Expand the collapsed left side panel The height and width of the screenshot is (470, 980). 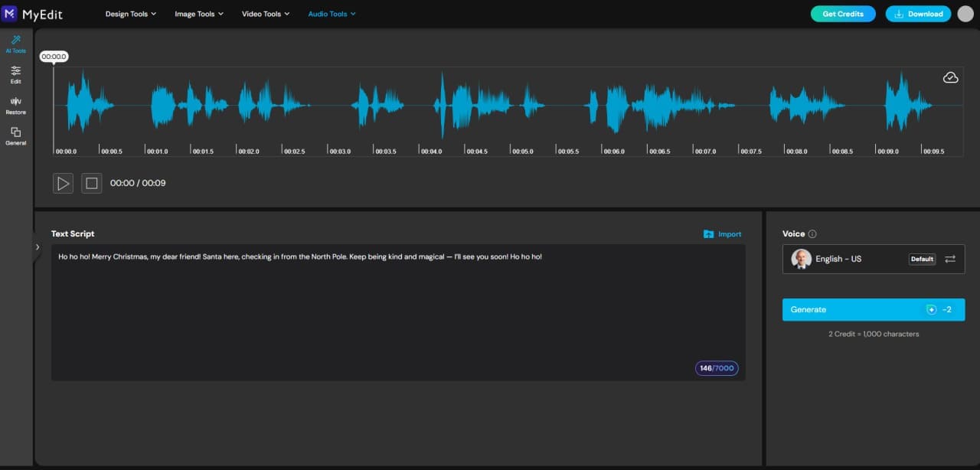[x=38, y=246]
